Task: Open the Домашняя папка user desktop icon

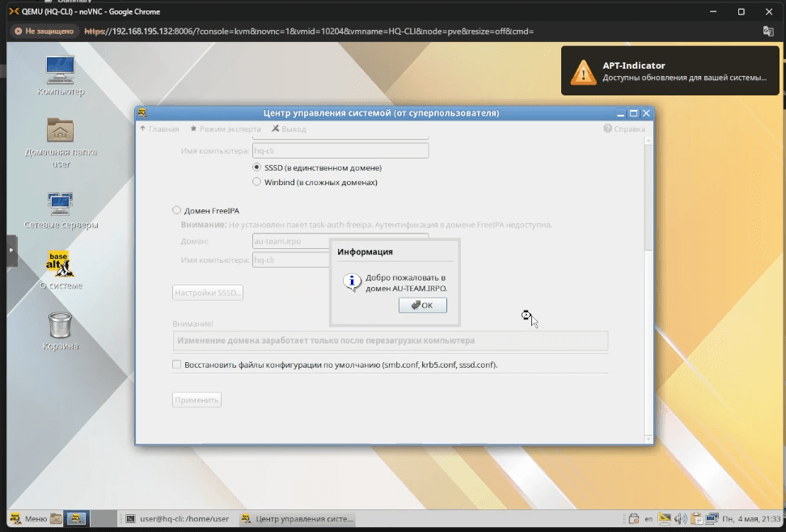Action: tap(61, 143)
